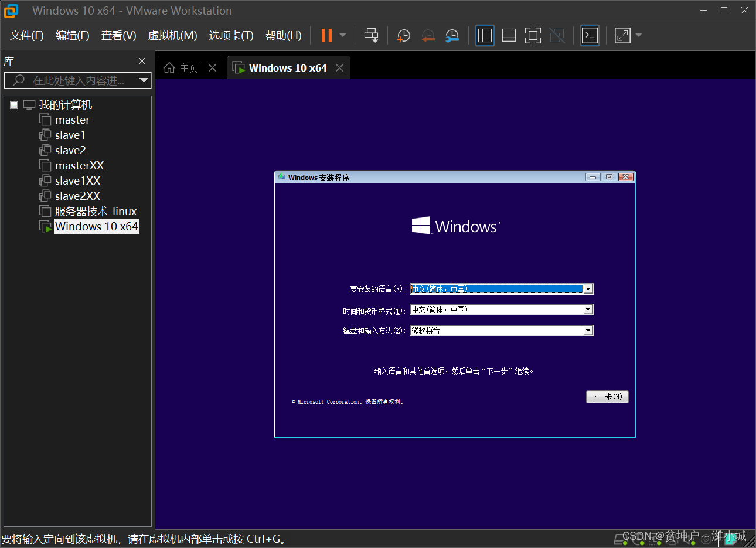Click the library search input field
The width and height of the screenshot is (756, 548).
(76, 80)
